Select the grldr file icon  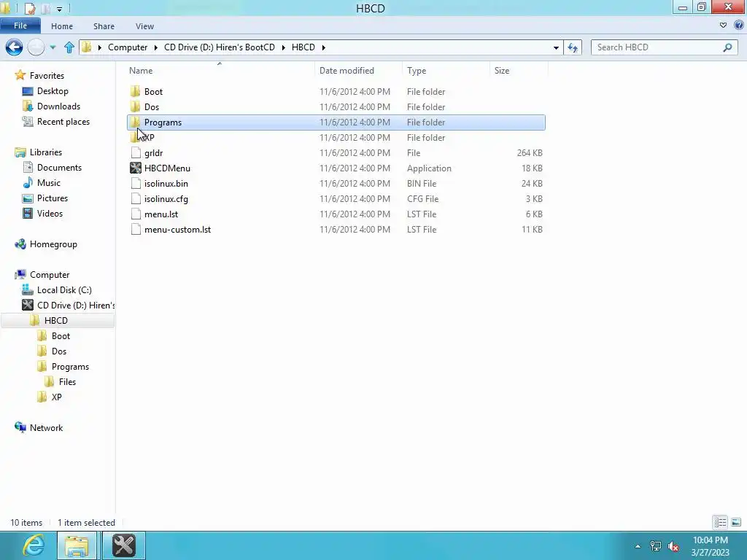click(x=136, y=153)
